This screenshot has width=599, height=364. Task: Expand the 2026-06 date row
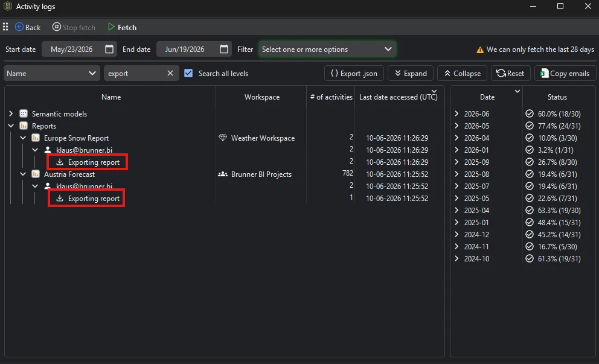pyautogui.click(x=456, y=113)
